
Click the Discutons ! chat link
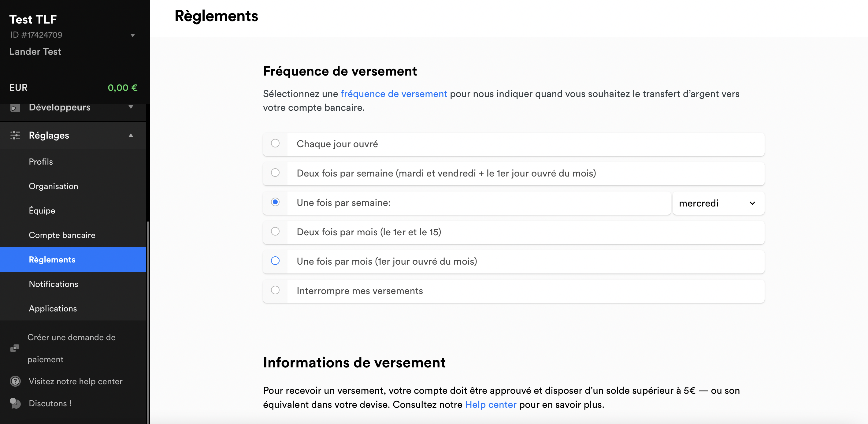[x=50, y=404]
